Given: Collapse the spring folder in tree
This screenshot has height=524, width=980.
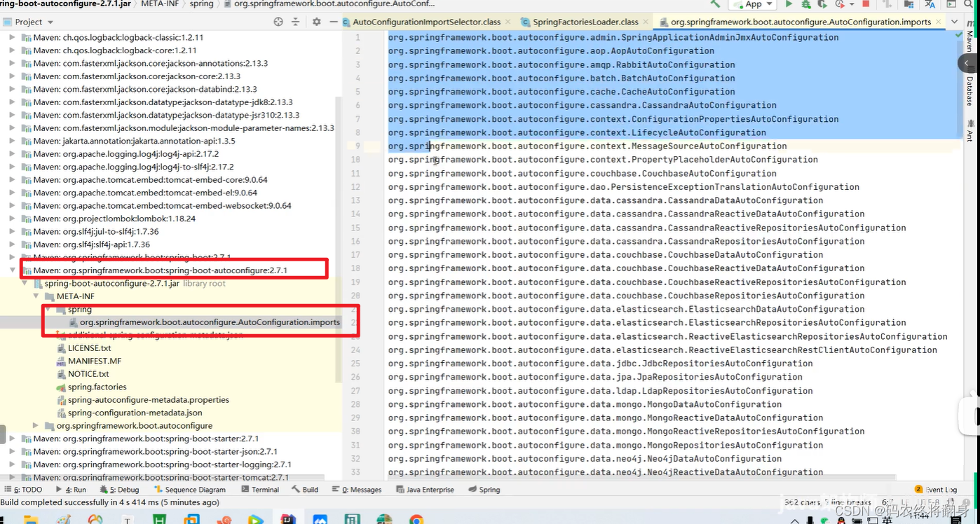Looking at the screenshot, I should coord(48,309).
